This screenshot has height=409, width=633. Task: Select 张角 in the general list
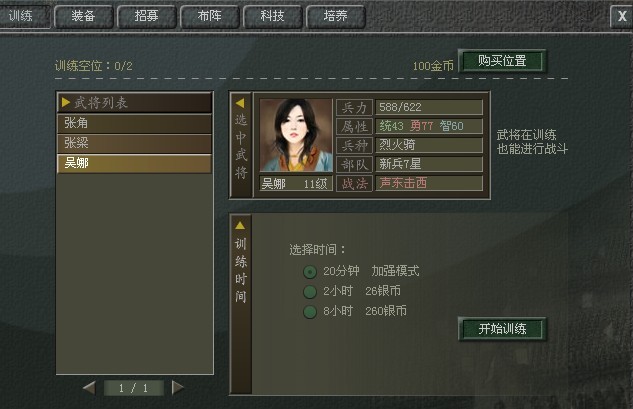(x=134, y=124)
